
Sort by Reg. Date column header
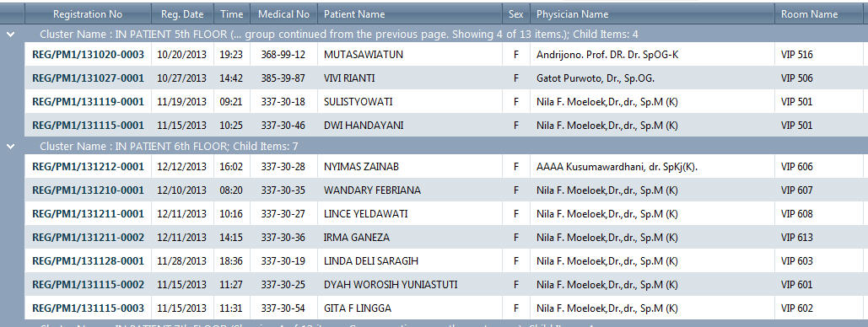click(182, 13)
